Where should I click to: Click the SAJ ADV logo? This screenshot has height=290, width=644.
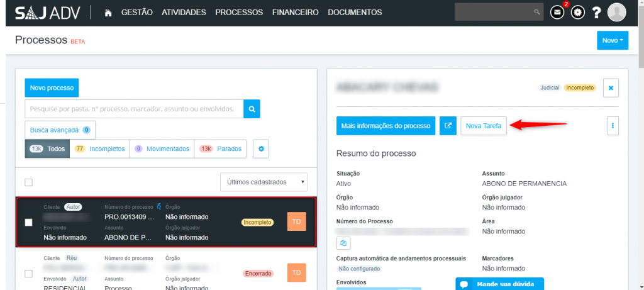[x=48, y=13]
